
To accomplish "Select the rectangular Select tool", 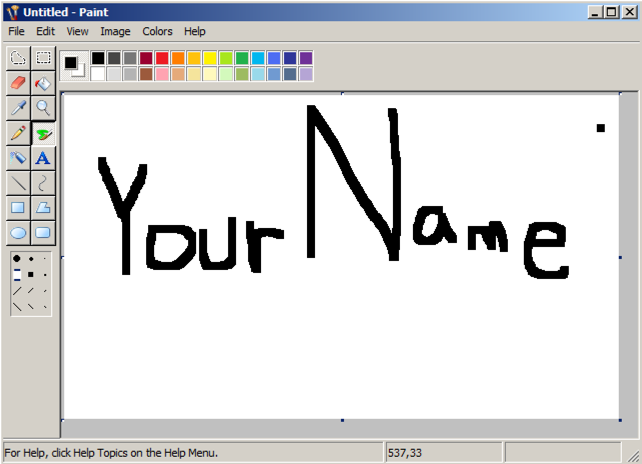I will (43, 58).
